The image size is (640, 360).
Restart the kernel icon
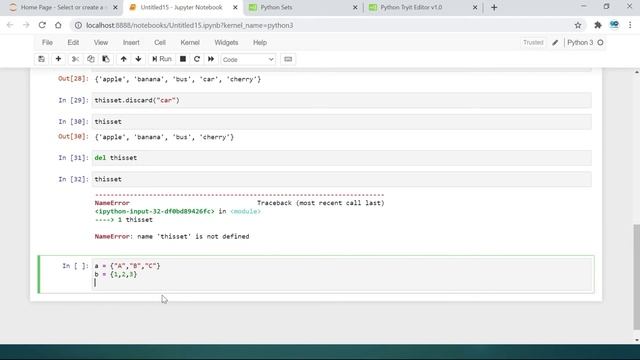point(197,59)
